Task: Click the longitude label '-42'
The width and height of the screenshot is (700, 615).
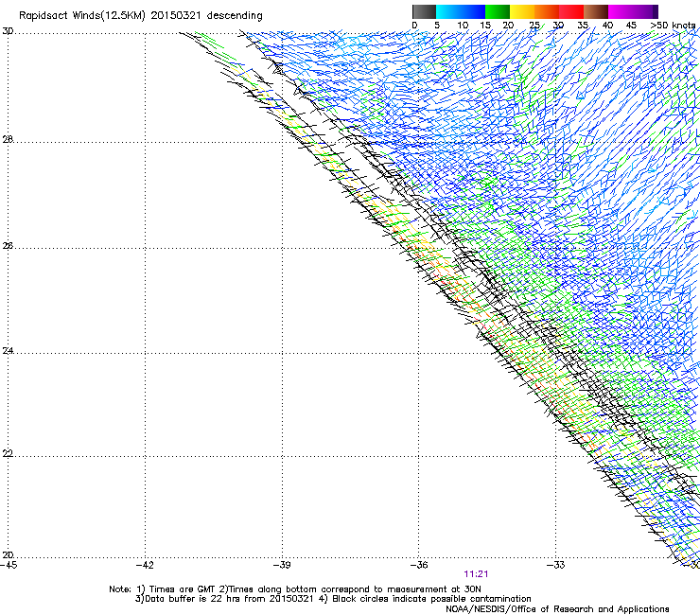Action: (145, 565)
